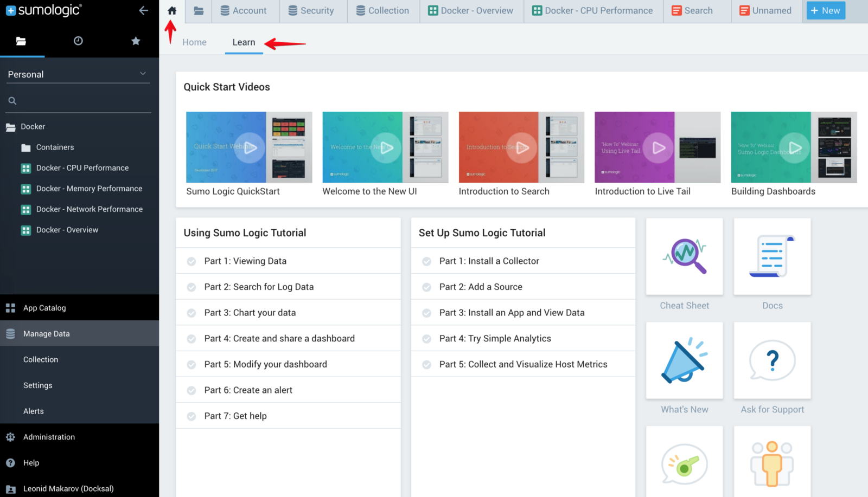
Task: Click the Home icon tab
Action: coord(172,11)
